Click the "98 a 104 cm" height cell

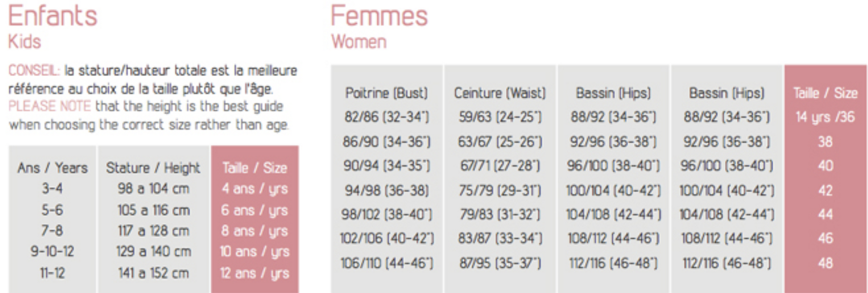[153, 189]
